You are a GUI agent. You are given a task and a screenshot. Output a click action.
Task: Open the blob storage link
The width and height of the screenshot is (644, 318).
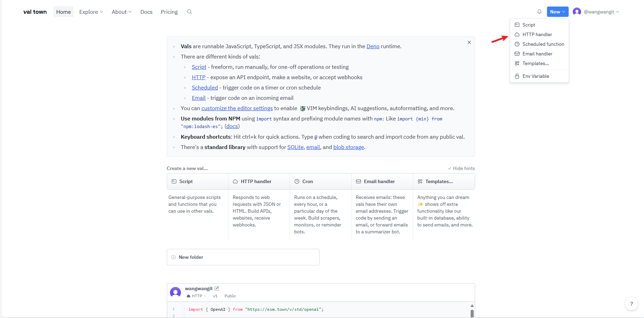(348, 147)
